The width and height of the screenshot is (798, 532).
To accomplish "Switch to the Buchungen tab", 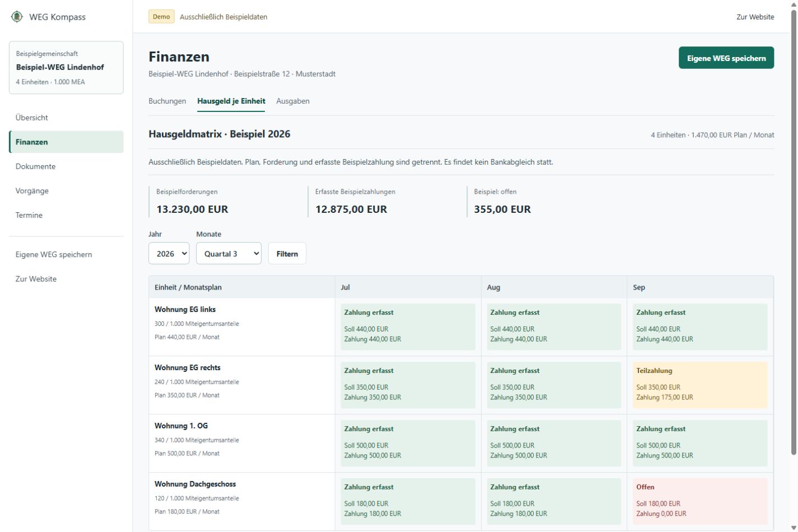I will pos(167,101).
